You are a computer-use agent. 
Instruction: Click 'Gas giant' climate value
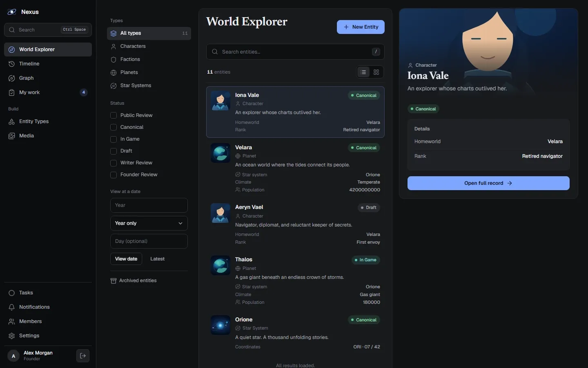pyautogui.click(x=370, y=294)
